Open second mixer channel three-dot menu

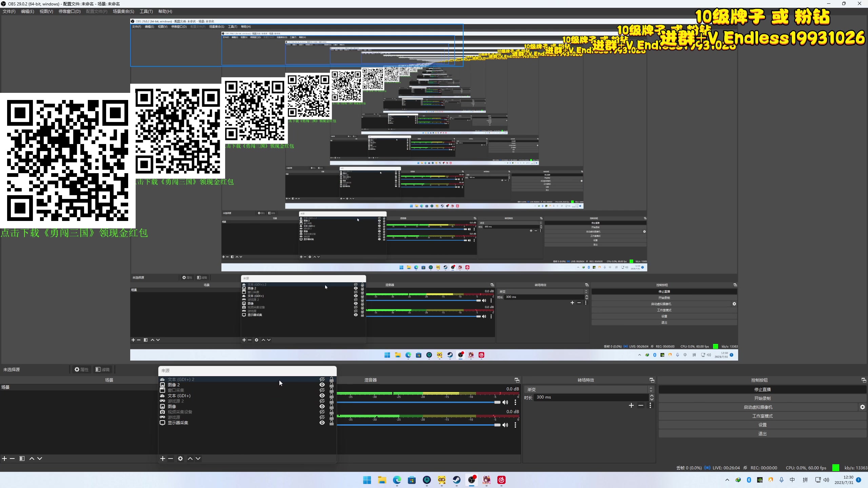pyautogui.click(x=515, y=425)
